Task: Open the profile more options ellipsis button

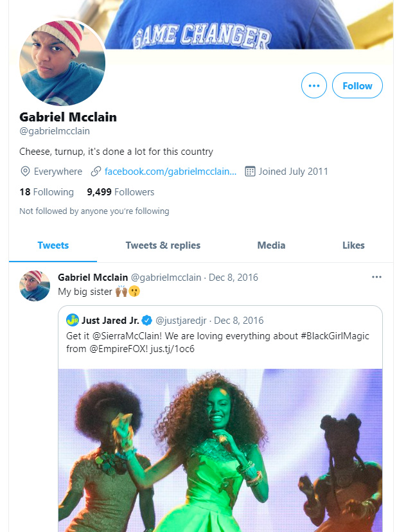Action: 314,85
